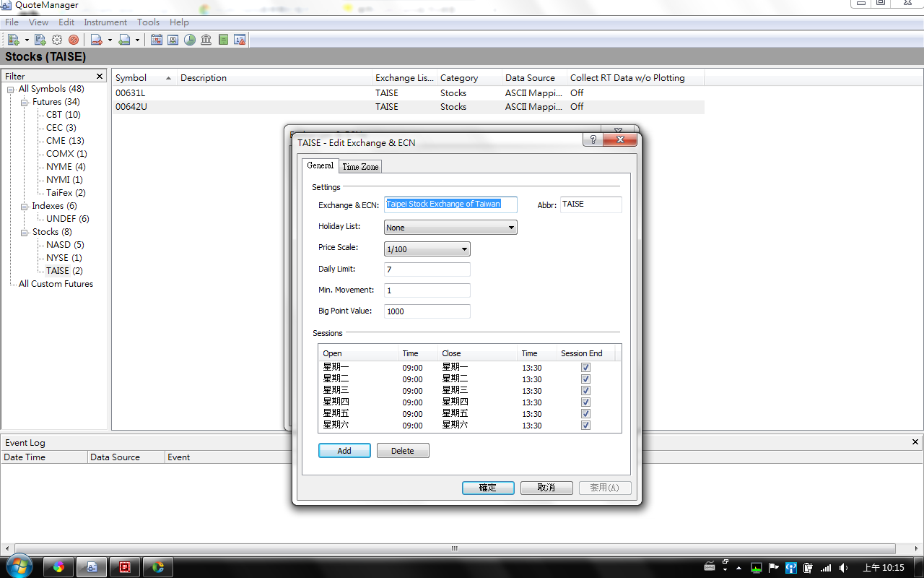Image resolution: width=924 pixels, height=578 pixels.
Task: Click the calendar toolbar icon
Action: click(x=156, y=40)
